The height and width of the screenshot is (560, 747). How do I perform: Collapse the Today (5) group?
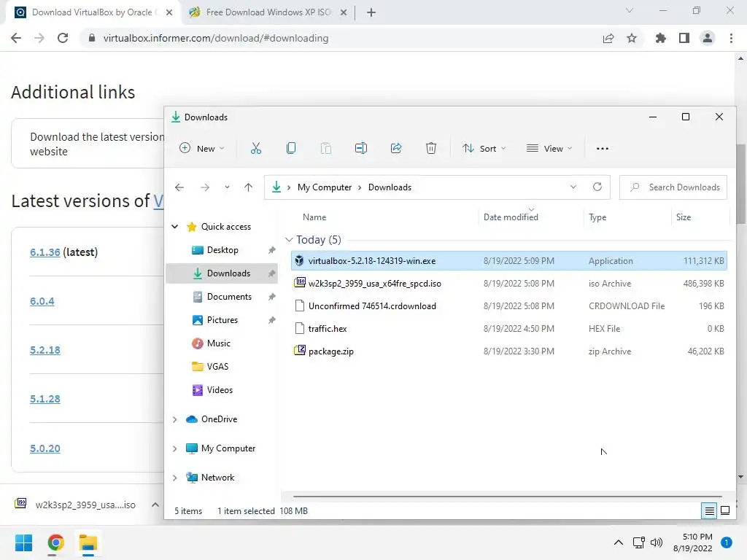point(289,239)
